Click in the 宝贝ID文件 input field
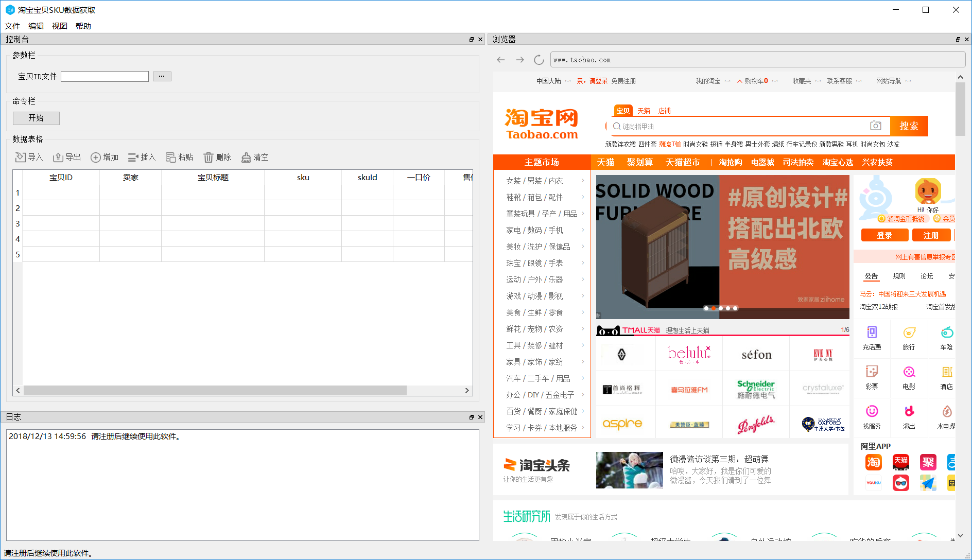The height and width of the screenshot is (560, 972). pyautogui.click(x=105, y=76)
